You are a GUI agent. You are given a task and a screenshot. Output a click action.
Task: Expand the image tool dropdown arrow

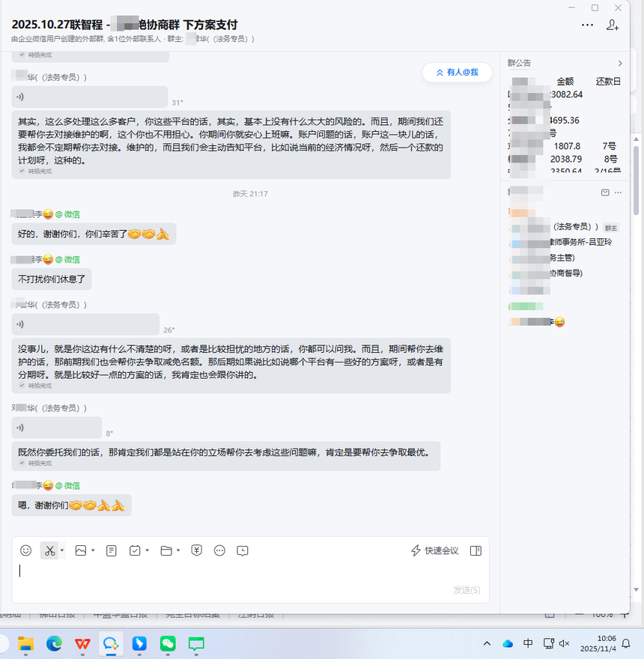click(93, 550)
